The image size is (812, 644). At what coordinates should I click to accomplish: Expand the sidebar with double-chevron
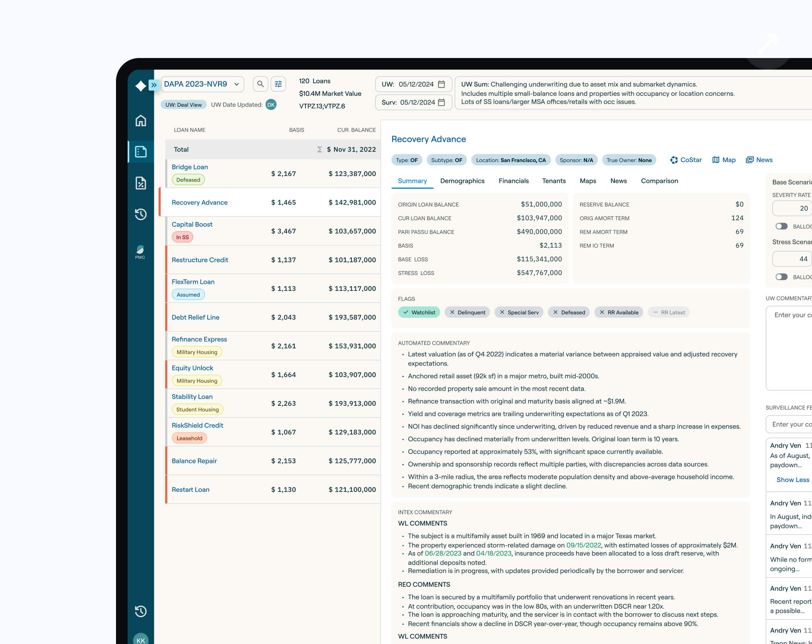pos(154,85)
